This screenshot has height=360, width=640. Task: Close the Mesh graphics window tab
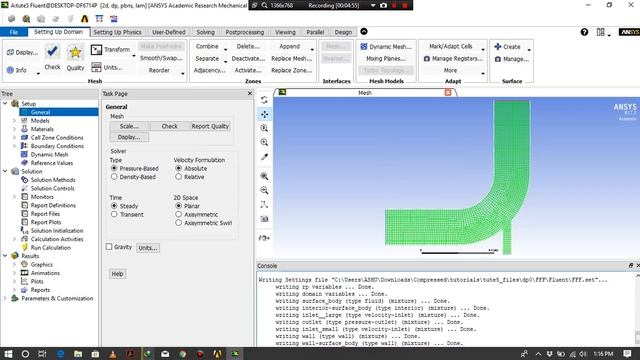[x=448, y=93]
